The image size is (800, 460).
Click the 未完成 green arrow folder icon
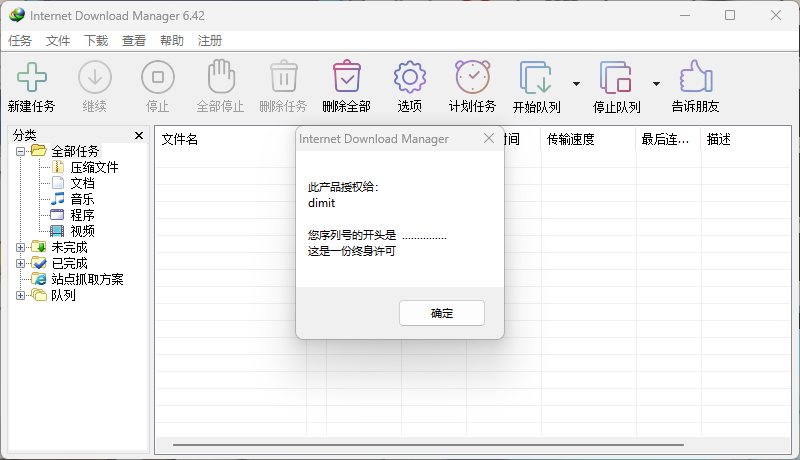pos(39,247)
